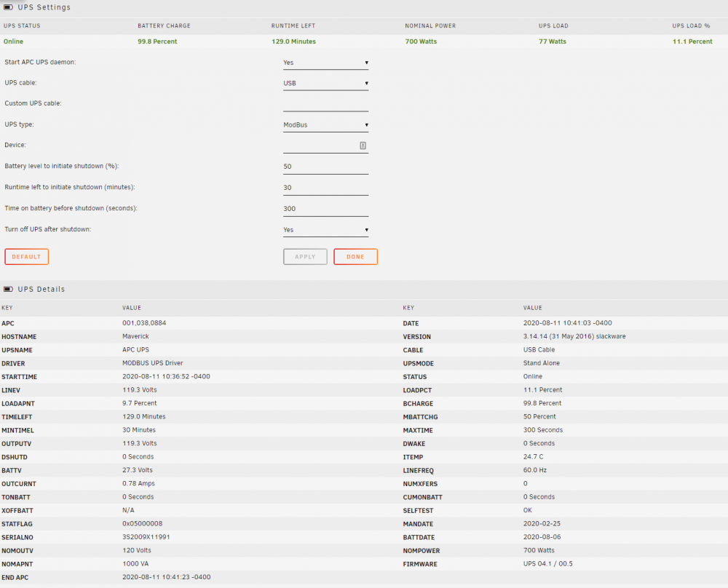Edit the runtime left to initiate shutdown field
Screen dimensions: 728x588
[325, 188]
